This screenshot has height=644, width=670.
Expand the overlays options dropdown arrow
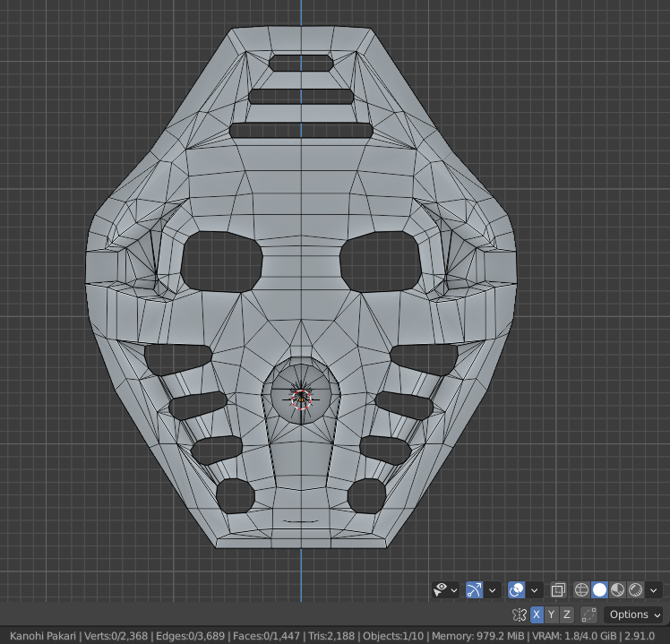tap(534, 590)
